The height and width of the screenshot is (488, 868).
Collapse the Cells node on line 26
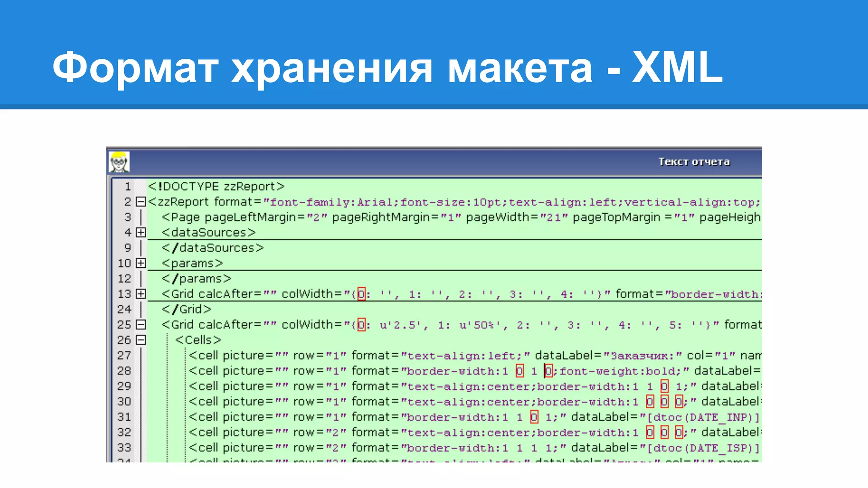[141, 340]
